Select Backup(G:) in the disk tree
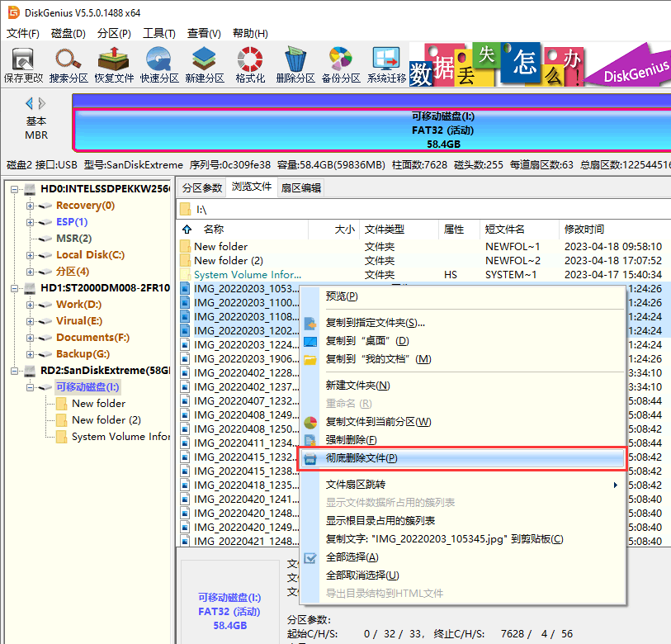This screenshot has height=644, width=671. (x=83, y=354)
